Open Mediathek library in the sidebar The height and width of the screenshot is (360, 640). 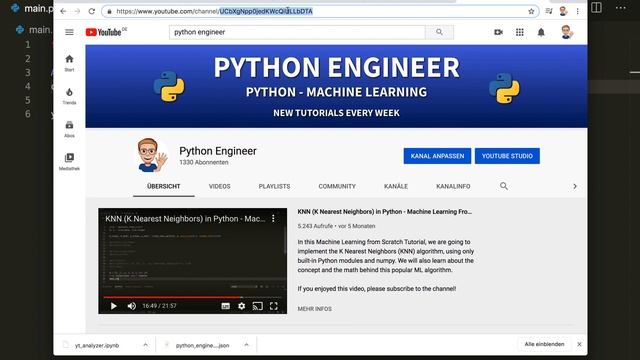[69, 162]
